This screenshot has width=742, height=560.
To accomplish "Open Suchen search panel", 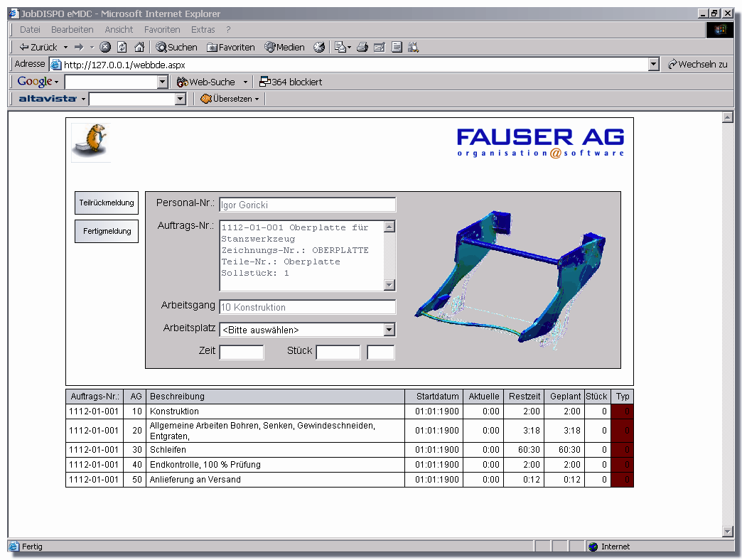I will tap(176, 47).
